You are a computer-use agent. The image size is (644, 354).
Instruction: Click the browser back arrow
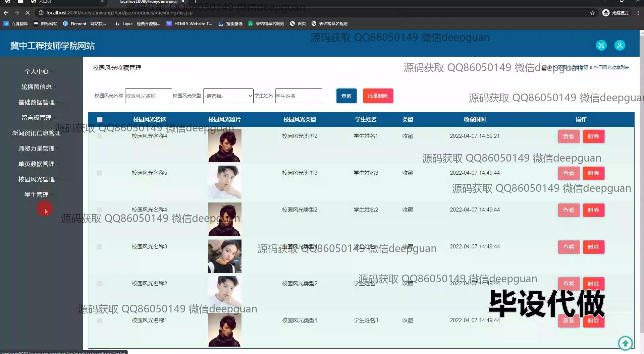coord(6,13)
